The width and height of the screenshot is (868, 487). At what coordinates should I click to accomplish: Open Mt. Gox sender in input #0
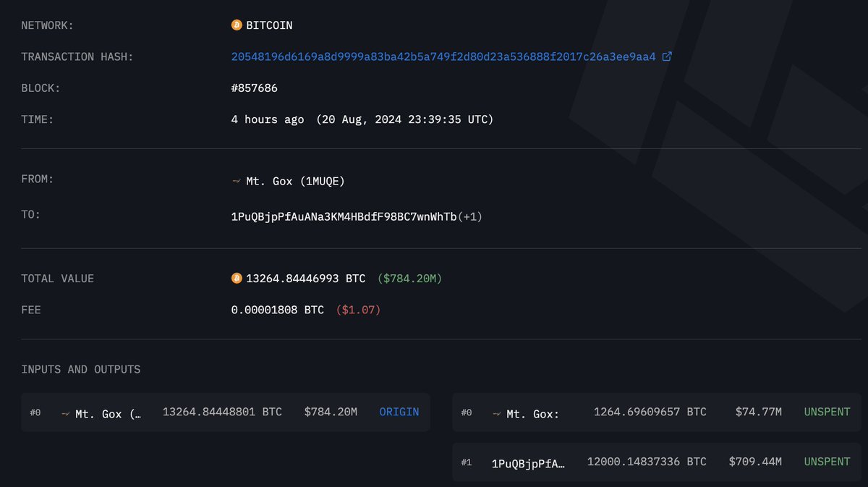point(109,413)
